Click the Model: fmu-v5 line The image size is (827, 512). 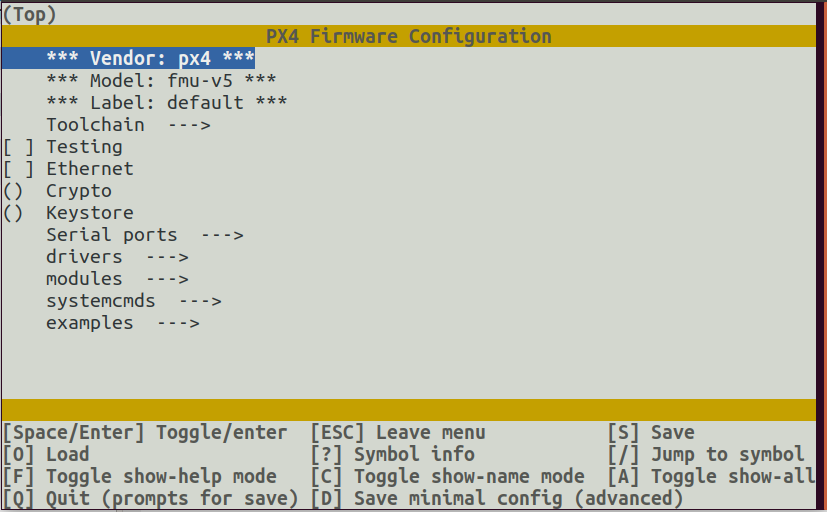[x=161, y=81]
